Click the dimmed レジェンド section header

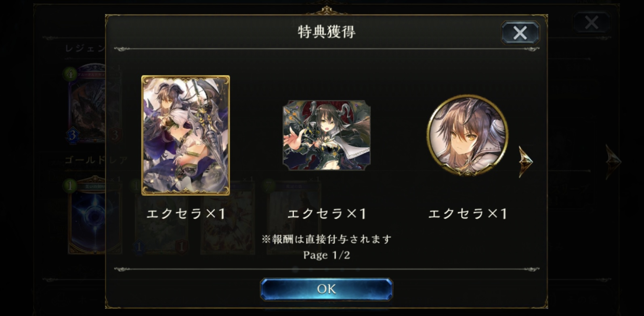[85, 48]
